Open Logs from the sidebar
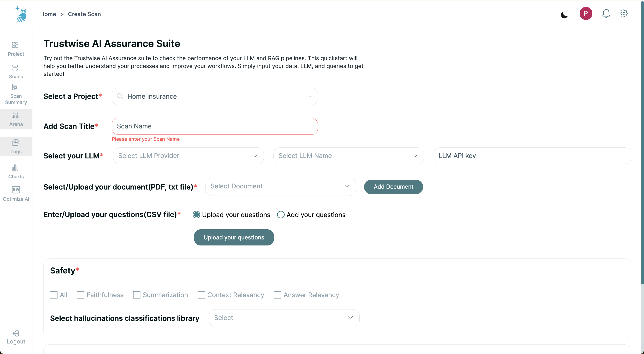 (15, 147)
